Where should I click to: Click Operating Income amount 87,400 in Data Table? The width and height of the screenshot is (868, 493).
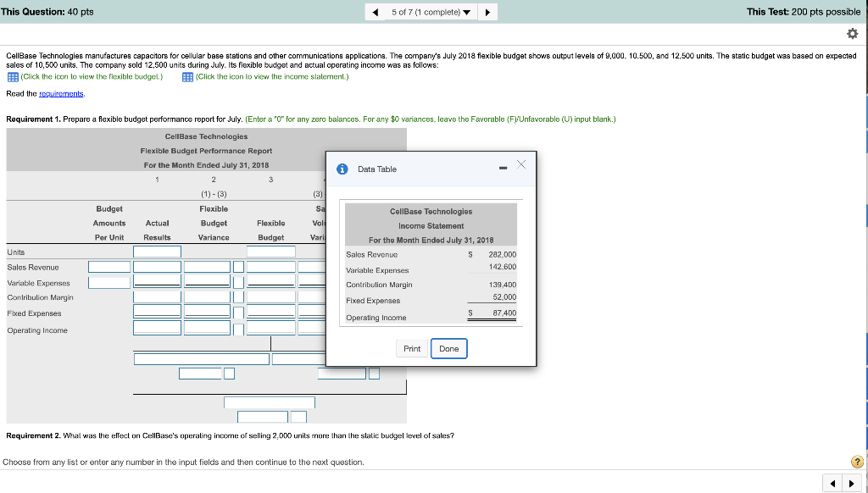pos(504,313)
